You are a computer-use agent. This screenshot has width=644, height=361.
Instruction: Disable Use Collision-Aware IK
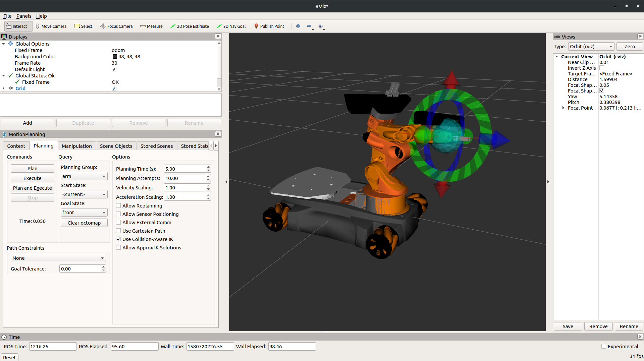tap(118, 239)
